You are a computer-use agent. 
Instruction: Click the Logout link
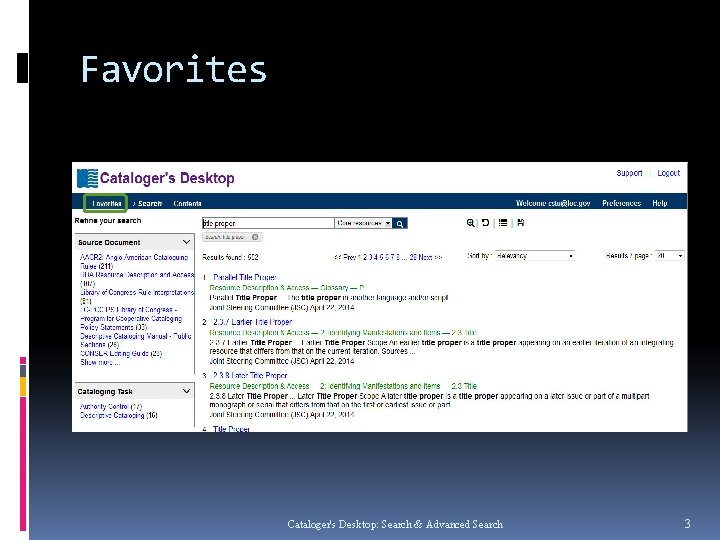[668, 173]
